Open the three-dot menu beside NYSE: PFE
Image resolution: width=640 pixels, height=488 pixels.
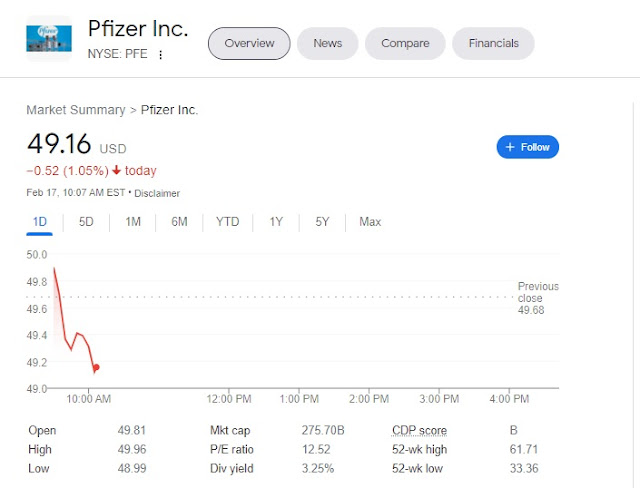[159, 55]
